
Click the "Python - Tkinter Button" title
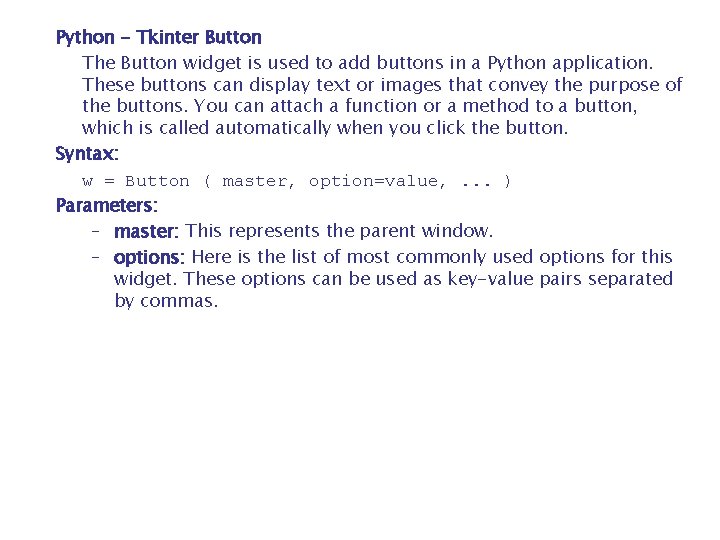pos(158,38)
